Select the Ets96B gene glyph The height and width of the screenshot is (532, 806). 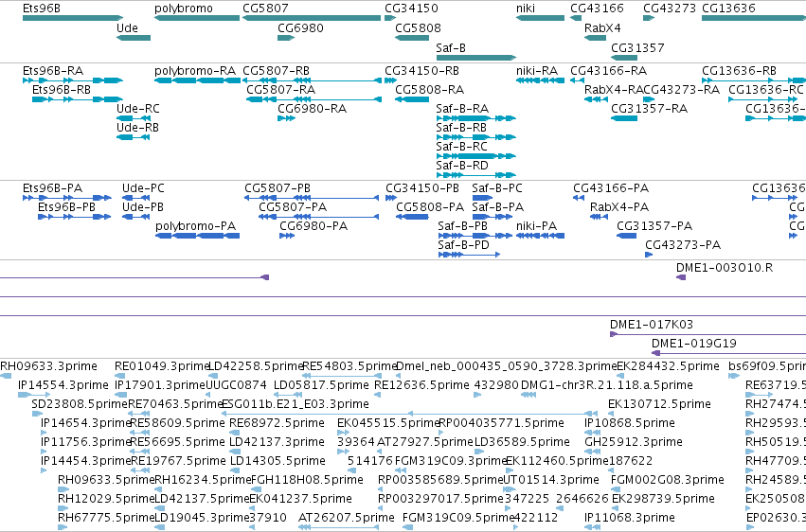pos(73,18)
